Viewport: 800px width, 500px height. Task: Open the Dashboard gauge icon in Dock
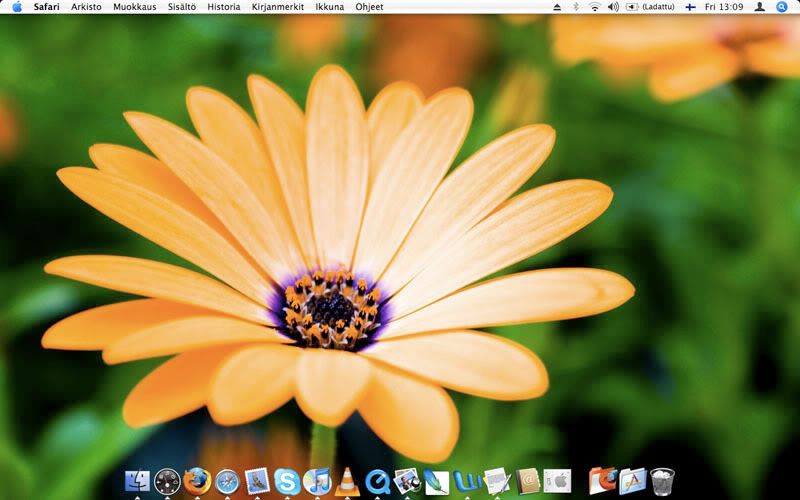tap(167, 481)
